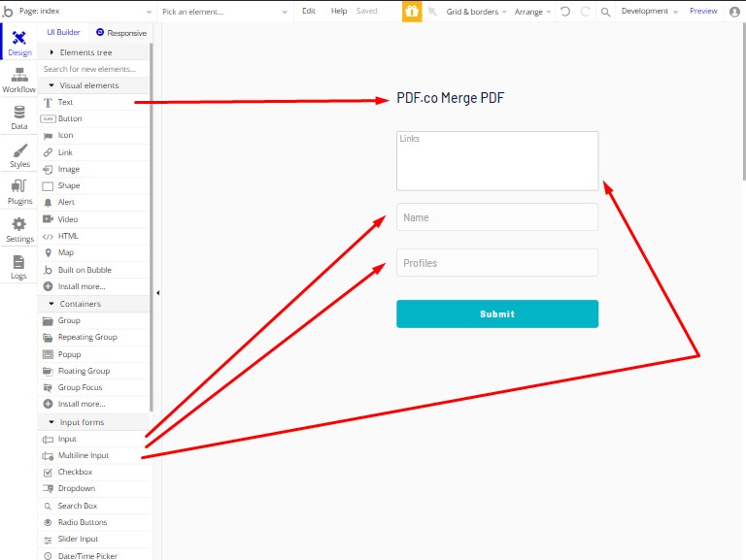Open the Plugins section icon
This screenshot has width=746, height=560.
click(19, 185)
